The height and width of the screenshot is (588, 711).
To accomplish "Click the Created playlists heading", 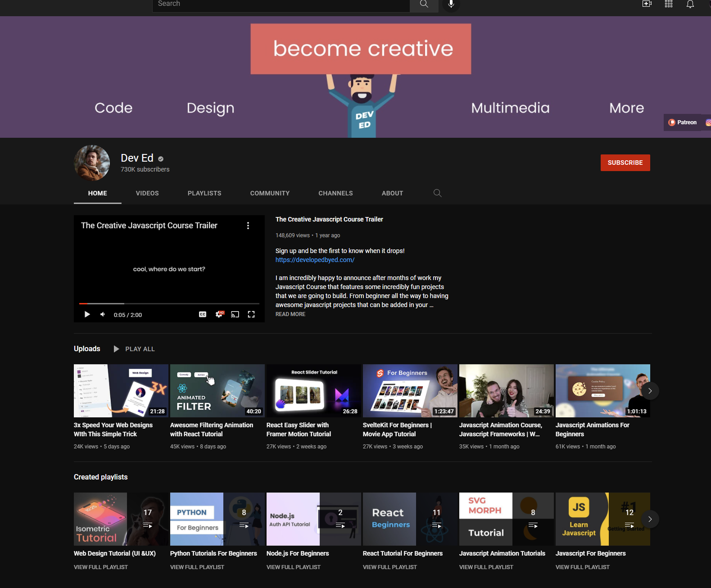I will pos(101,477).
